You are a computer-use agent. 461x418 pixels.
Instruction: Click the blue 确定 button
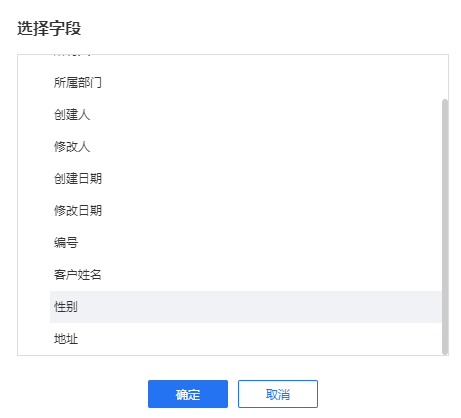pyautogui.click(x=188, y=394)
